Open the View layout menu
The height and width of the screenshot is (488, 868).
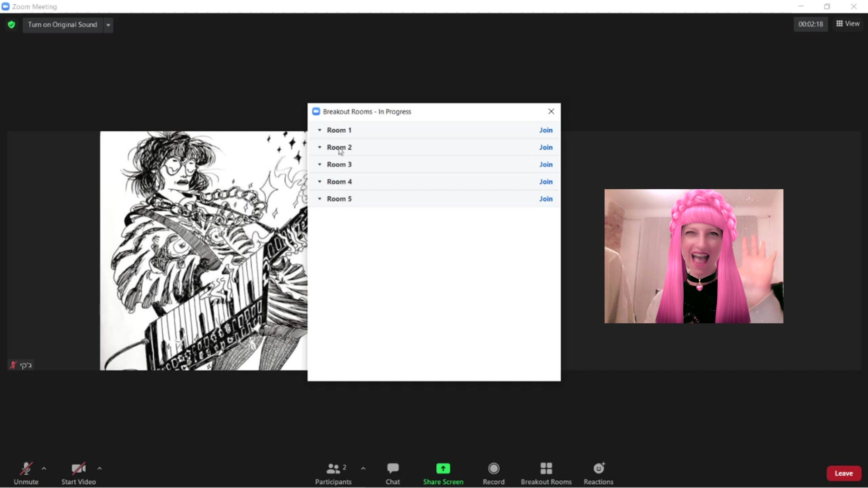tap(848, 24)
